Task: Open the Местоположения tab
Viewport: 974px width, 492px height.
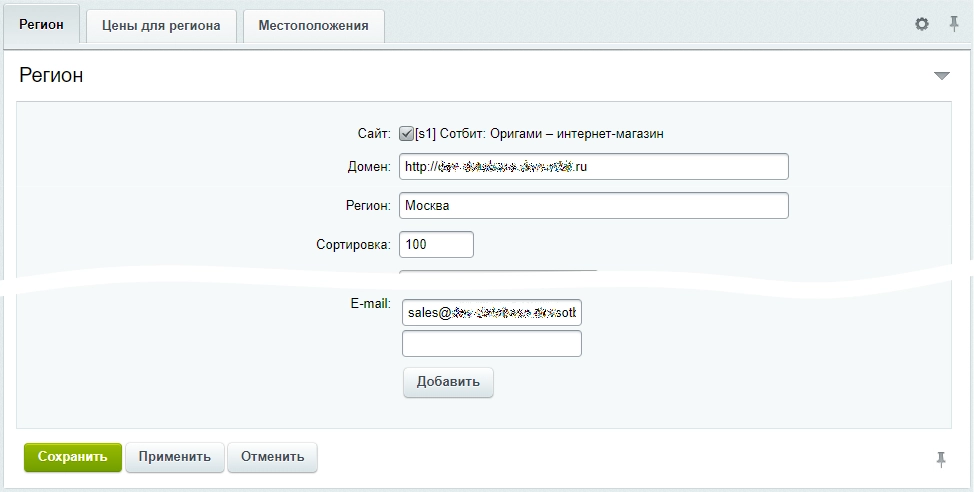Action: 314,26
